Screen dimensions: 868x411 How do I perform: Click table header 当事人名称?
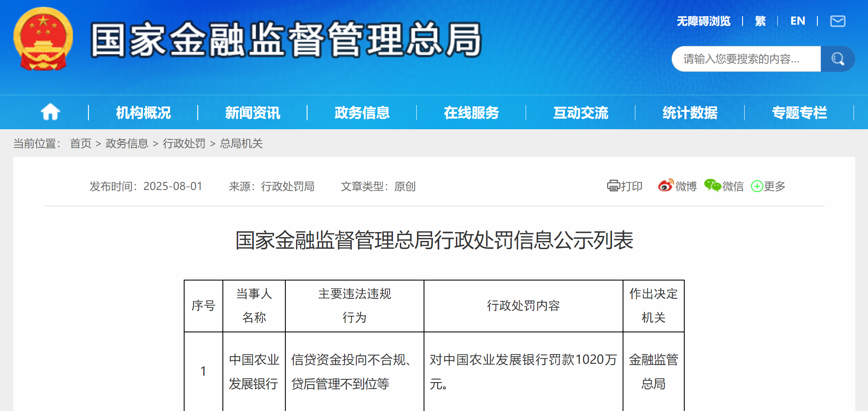coord(254,306)
